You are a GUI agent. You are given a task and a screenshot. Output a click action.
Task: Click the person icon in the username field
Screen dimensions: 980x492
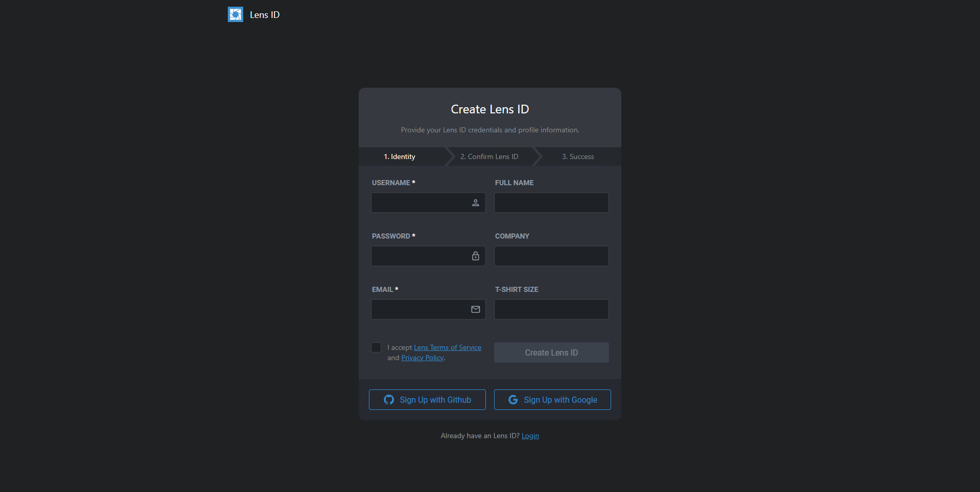pos(475,203)
